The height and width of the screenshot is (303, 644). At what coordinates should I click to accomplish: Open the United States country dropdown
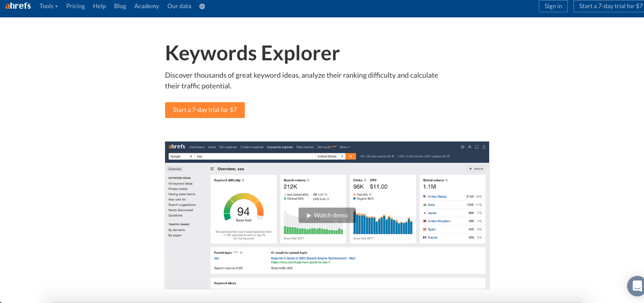click(x=330, y=156)
